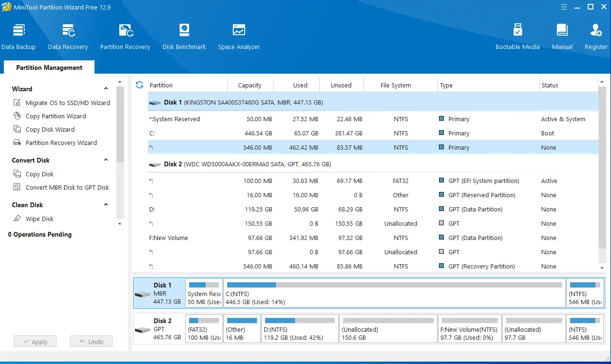Click the sidebar scroll up arrow
Screen dimensions: 611x364
(x=120, y=82)
